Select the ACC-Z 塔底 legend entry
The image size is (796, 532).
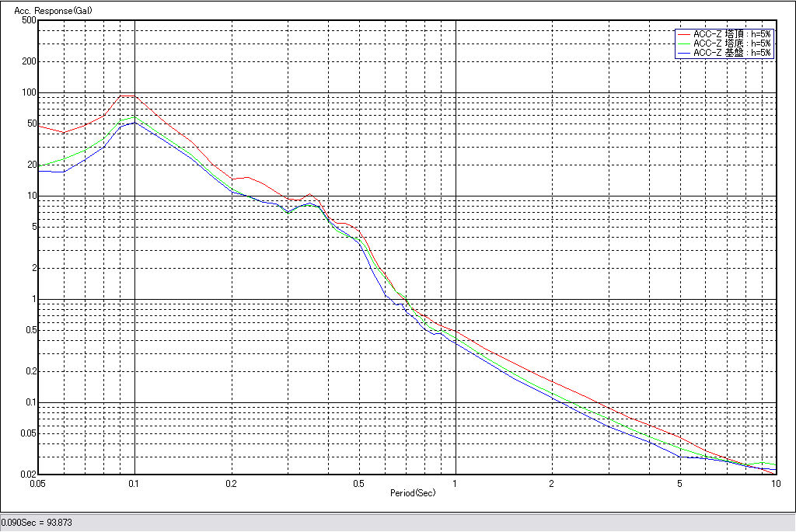point(731,43)
